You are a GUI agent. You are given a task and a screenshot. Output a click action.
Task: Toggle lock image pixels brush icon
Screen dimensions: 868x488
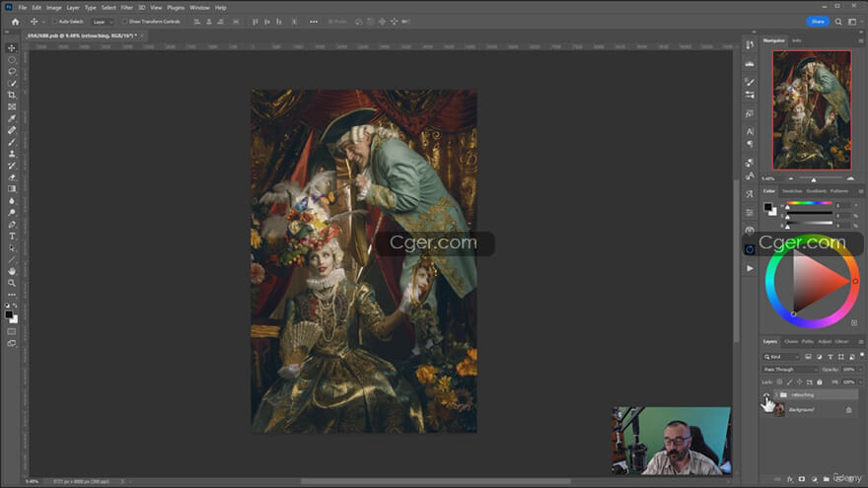pos(789,382)
